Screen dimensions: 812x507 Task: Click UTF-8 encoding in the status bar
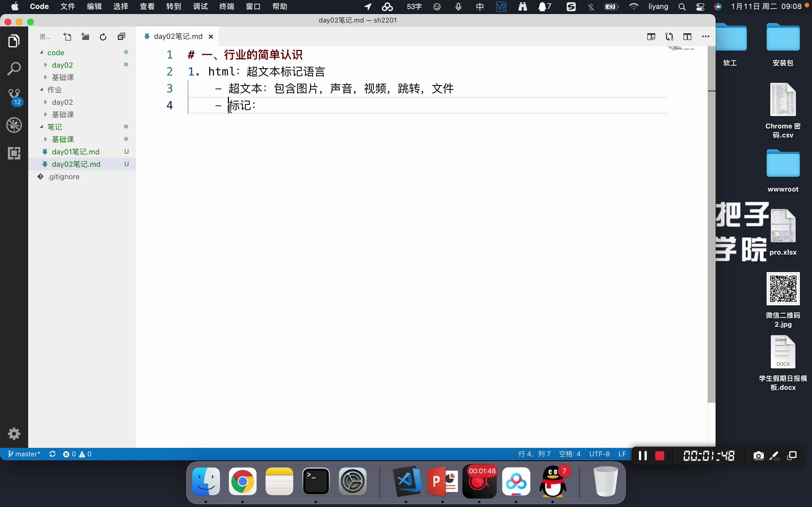pyautogui.click(x=600, y=454)
